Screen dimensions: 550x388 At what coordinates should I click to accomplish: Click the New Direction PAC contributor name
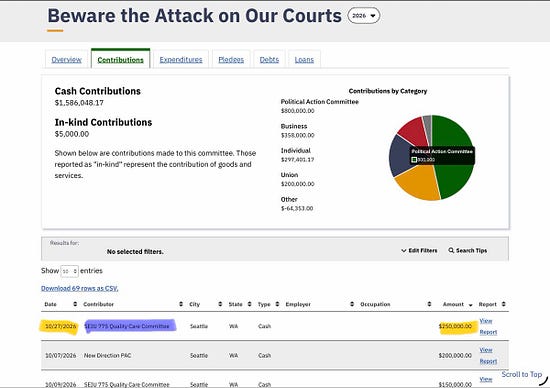[107, 355]
